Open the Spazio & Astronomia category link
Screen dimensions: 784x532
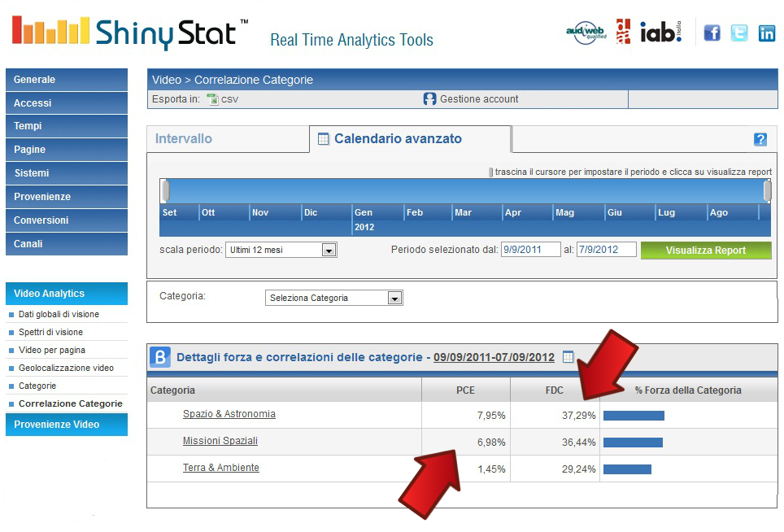coord(229,414)
